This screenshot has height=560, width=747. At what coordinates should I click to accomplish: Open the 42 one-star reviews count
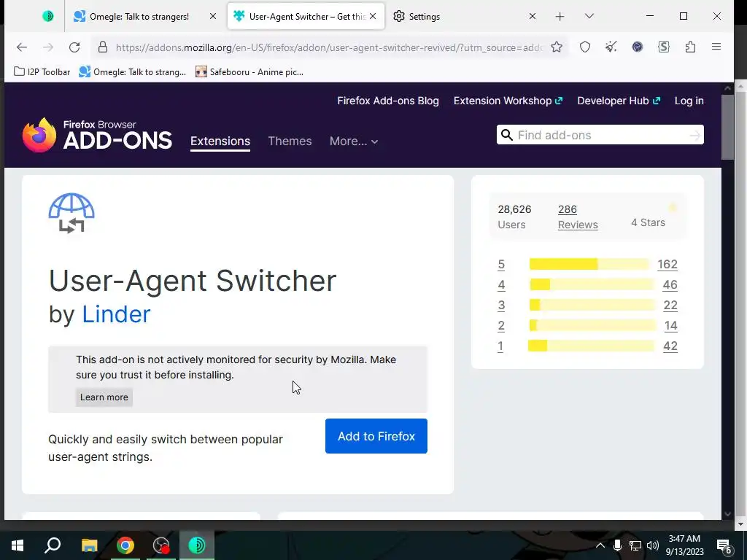[x=670, y=346]
